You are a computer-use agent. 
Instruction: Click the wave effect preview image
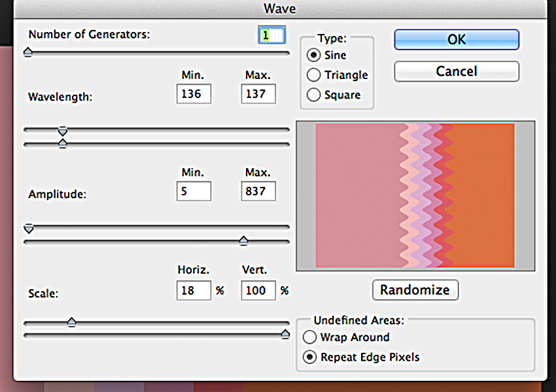(x=417, y=195)
